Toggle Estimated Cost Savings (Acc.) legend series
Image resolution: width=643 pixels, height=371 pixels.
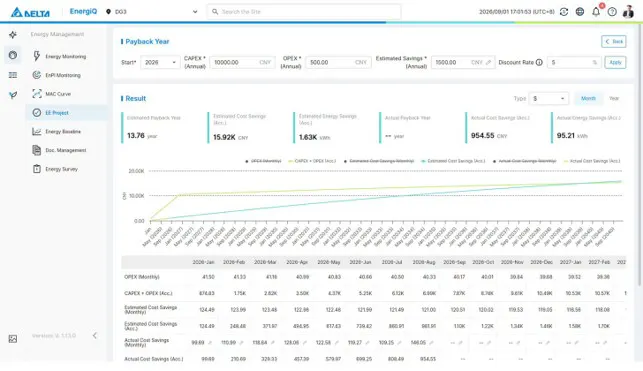(x=453, y=161)
